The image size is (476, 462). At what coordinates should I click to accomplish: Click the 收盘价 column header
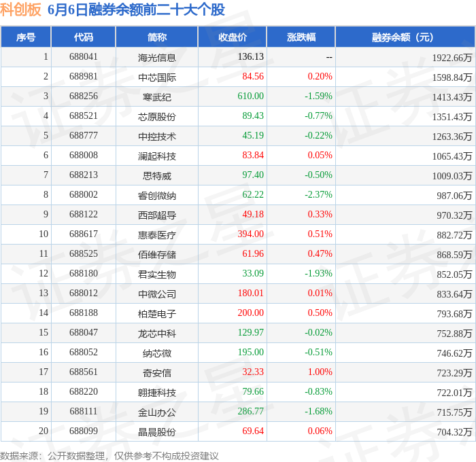pos(233,37)
